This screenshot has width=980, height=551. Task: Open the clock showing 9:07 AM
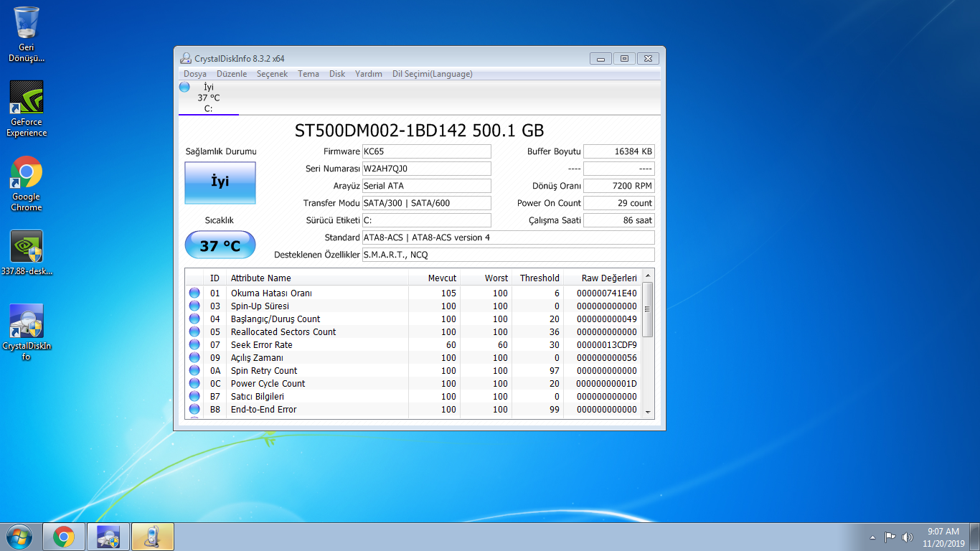tap(943, 537)
